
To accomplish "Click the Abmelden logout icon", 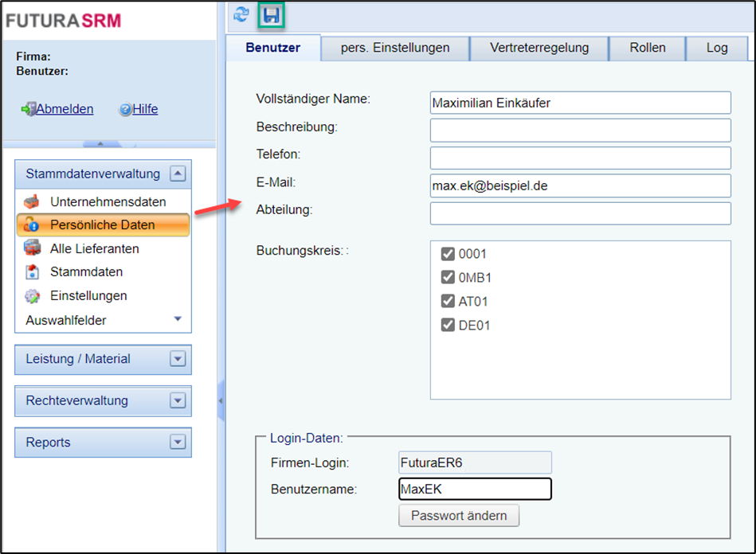I will [x=28, y=110].
